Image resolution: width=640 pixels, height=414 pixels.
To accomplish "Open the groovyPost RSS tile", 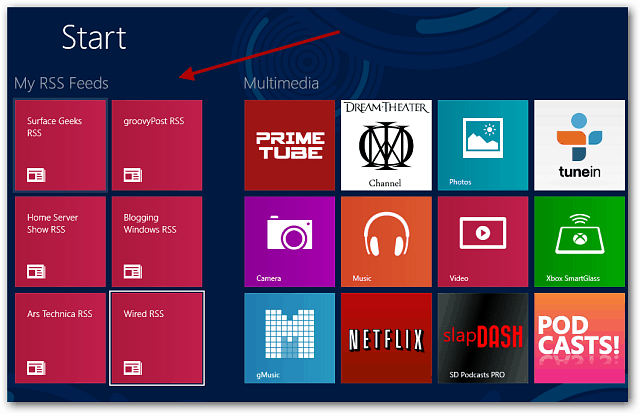I will click(x=157, y=145).
